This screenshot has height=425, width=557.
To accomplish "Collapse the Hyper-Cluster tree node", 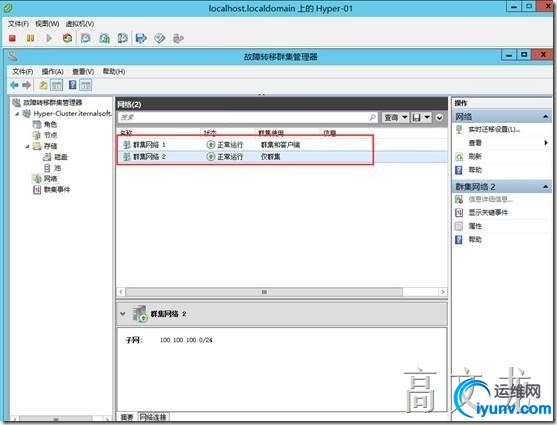I will [17, 114].
